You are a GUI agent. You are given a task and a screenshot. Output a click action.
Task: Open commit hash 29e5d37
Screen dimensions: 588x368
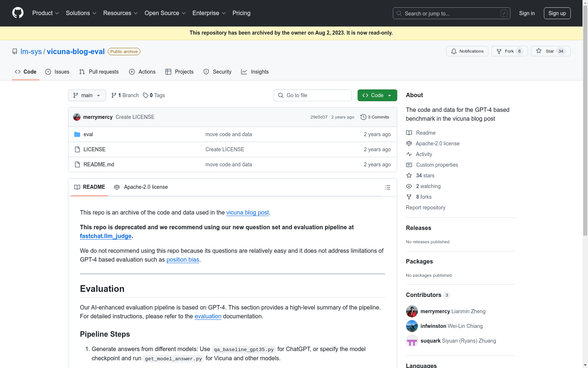(319, 117)
